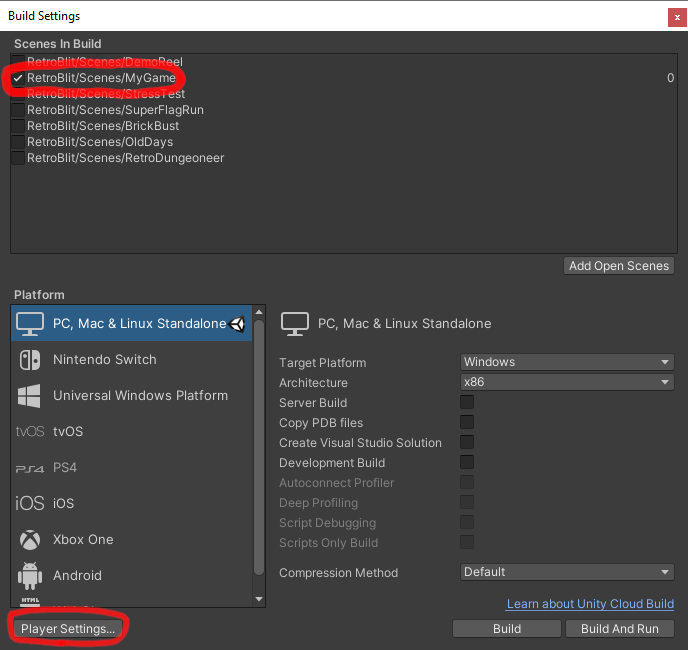Enable the RetroDungeoneer scene checkbox
Image resolution: width=688 pixels, height=650 pixels.
(x=18, y=158)
